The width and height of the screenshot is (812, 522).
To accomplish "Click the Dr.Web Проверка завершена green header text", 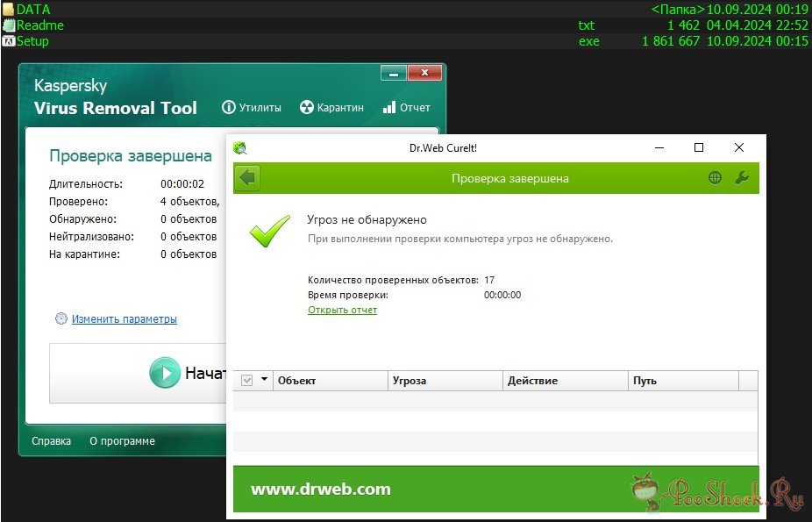I will [x=510, y=179].
